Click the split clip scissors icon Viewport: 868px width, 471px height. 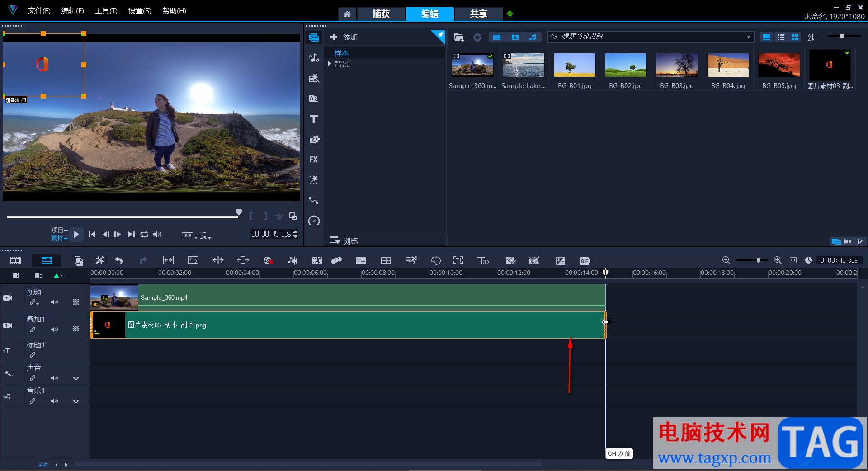(x=279, y=216)
